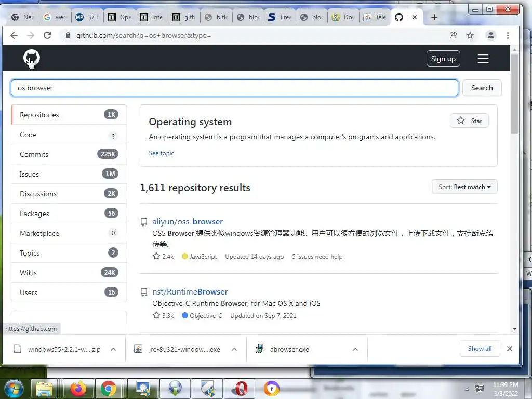Click the taskbar clock 11:39 PM
This screenshot has height=399, width=532.
coord(506,389)
